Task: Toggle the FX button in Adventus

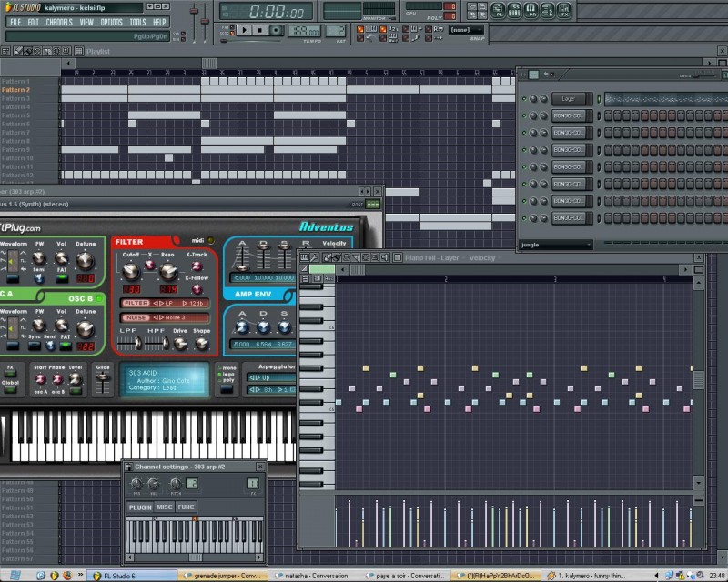Action: [10, 374]
